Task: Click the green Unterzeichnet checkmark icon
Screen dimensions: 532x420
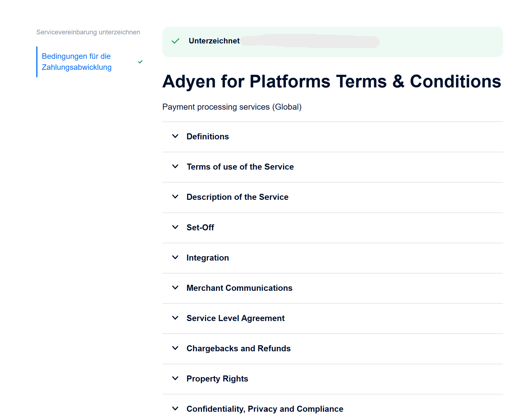Action: [175, 41]
